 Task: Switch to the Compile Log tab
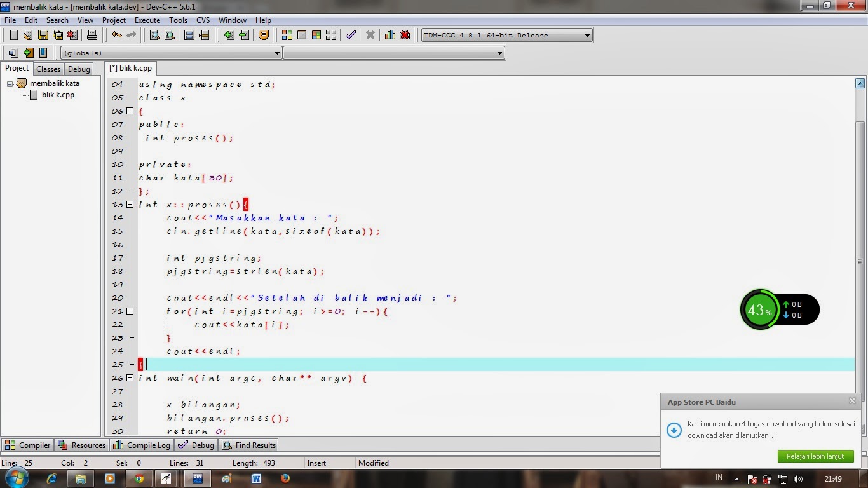click(x=141, y=445)
